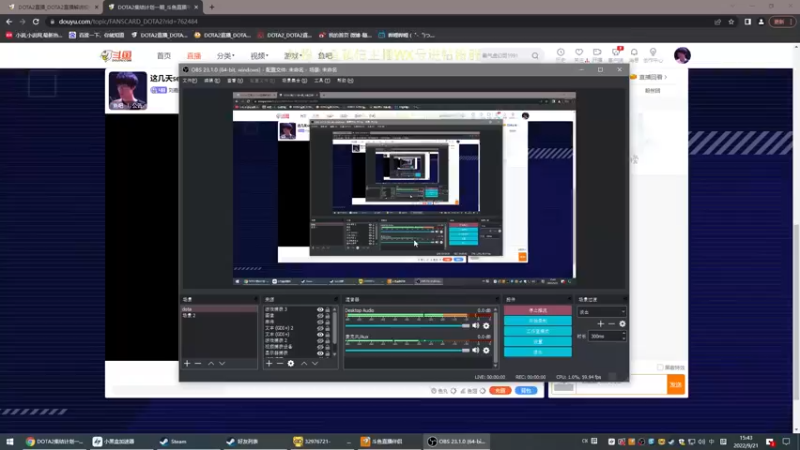Image resolution: width=800 pixels, height=450 pixels.
Task: Toggle lock on 文本 (GDI+) source
Action: pos(328,334)
